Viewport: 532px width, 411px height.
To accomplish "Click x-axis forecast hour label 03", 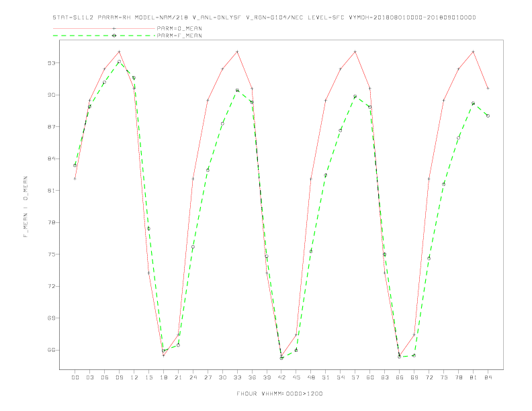I will 89,377.
